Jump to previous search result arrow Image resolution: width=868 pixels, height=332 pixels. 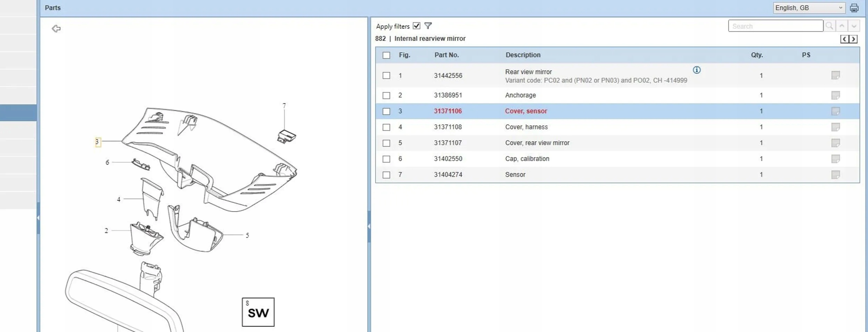(x=842, y=26)
